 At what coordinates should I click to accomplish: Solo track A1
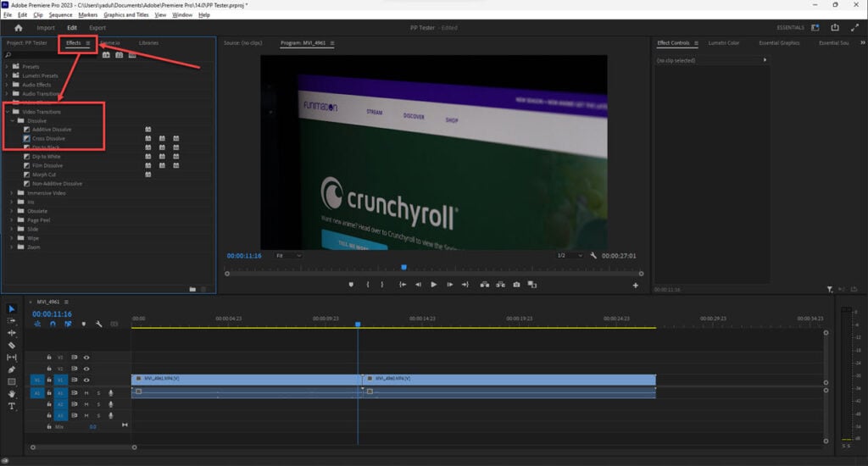click(x=99, y=393)
